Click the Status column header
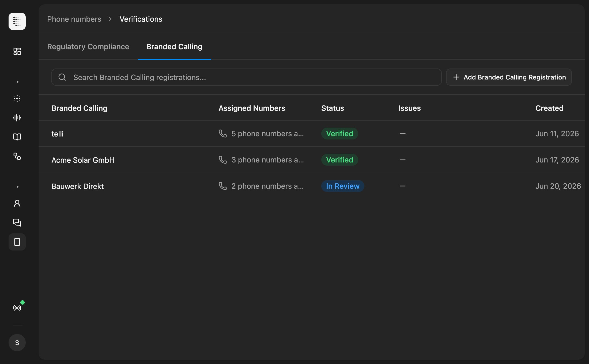589x364 pixels. pos(333,108)
